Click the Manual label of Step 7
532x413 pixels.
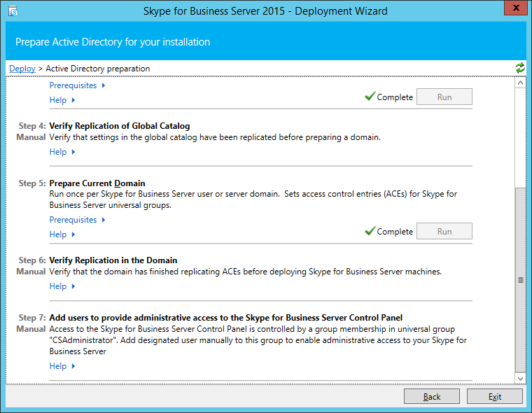31,329
